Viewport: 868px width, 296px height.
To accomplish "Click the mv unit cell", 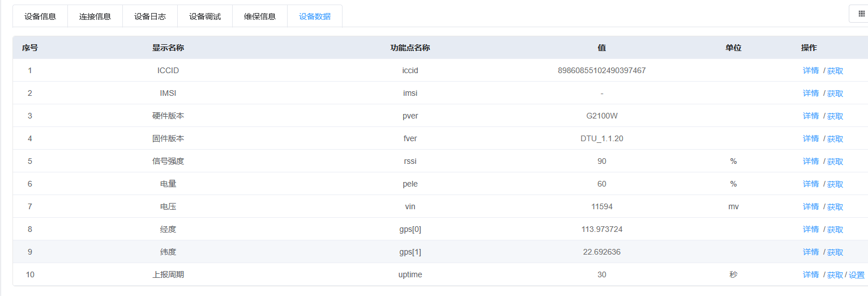I will tap(733, 206).
